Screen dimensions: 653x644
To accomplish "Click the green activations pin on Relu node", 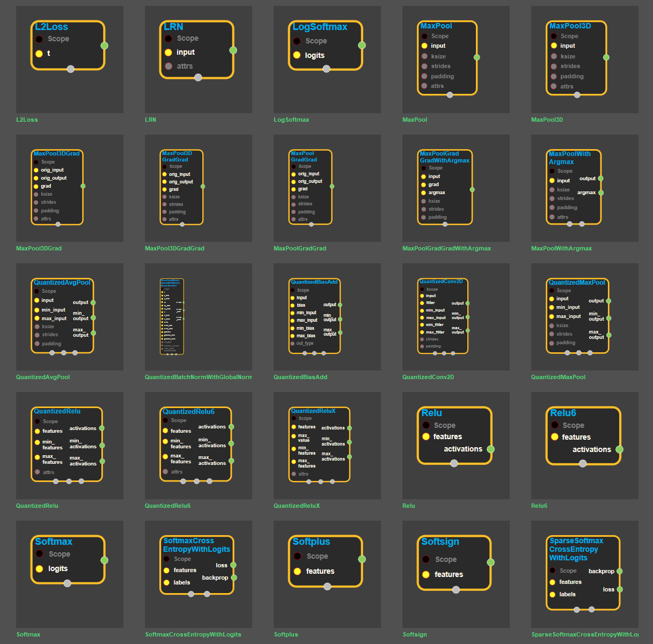I will click(490, 449).
